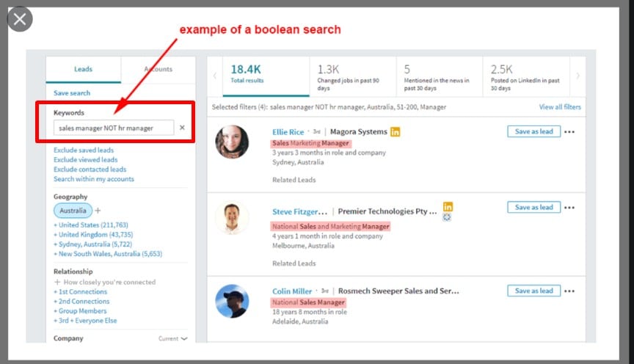Click Ellie Rice's profile photo
Viewport: 634px width, 364px height.
click(232, 142)
